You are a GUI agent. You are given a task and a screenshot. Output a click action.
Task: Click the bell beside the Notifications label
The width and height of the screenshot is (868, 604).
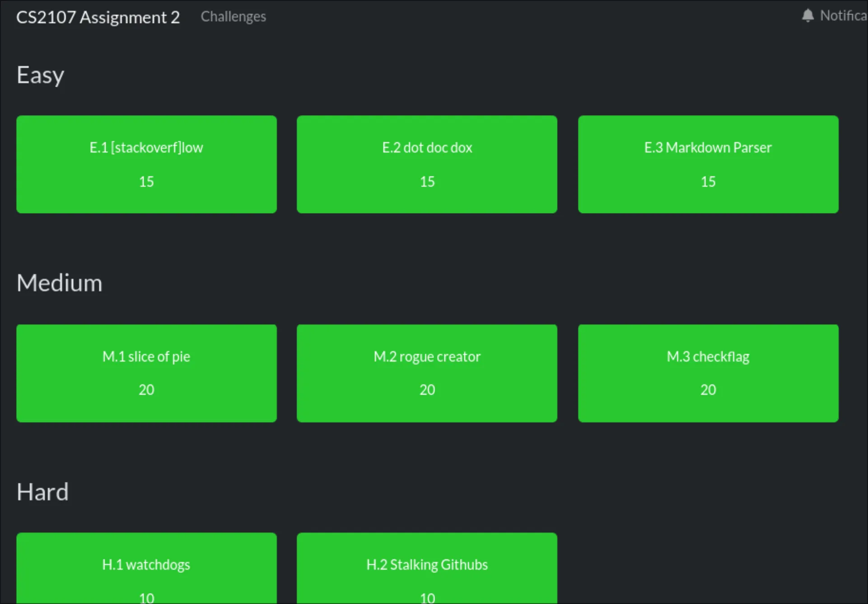tap(808, 15)
